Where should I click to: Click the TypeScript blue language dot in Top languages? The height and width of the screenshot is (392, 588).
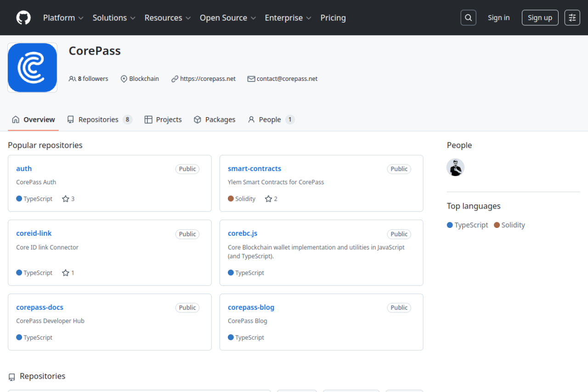click(450, 225)
